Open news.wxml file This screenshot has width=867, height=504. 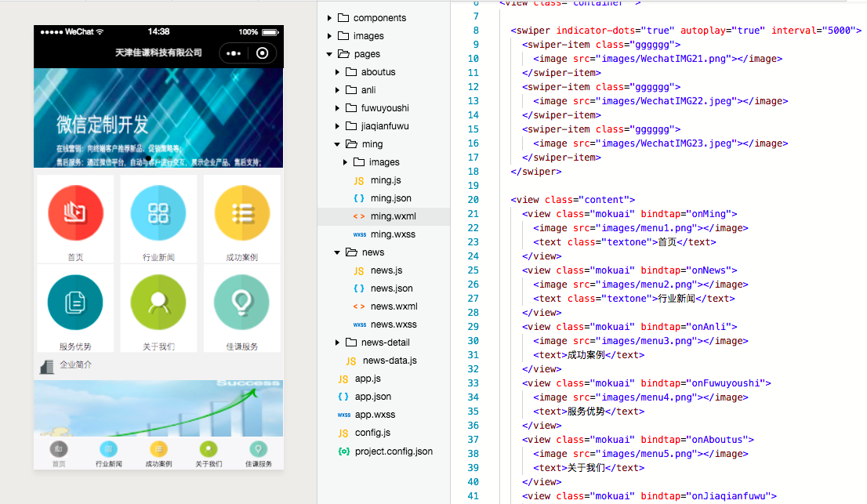tap(394, 306)
